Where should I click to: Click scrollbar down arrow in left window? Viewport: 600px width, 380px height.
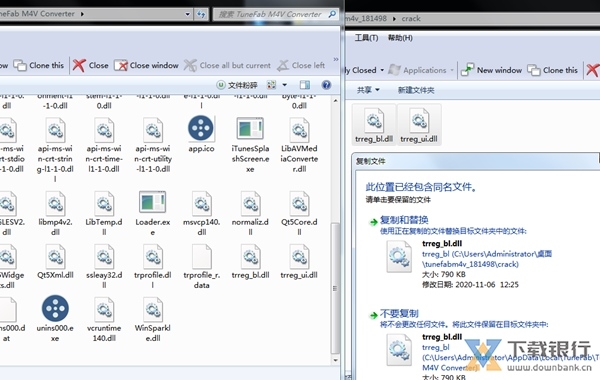point(335,360)
